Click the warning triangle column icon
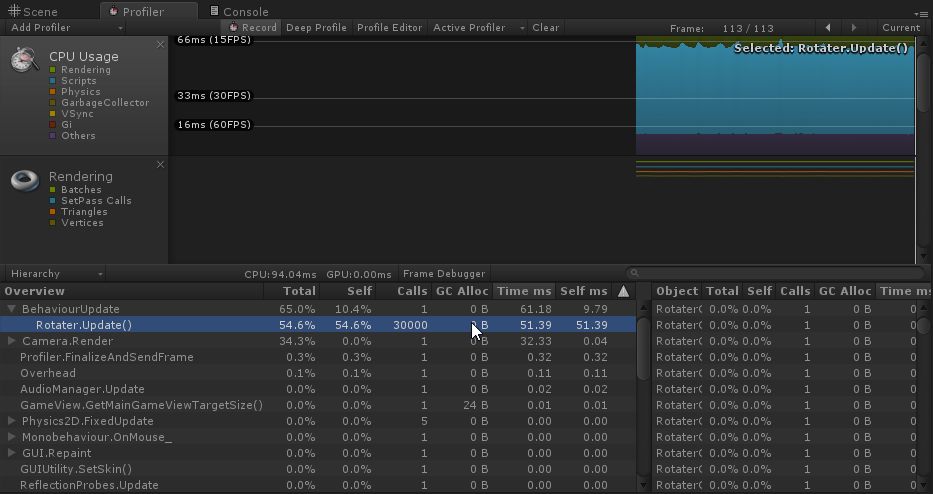 coord(623,291)
